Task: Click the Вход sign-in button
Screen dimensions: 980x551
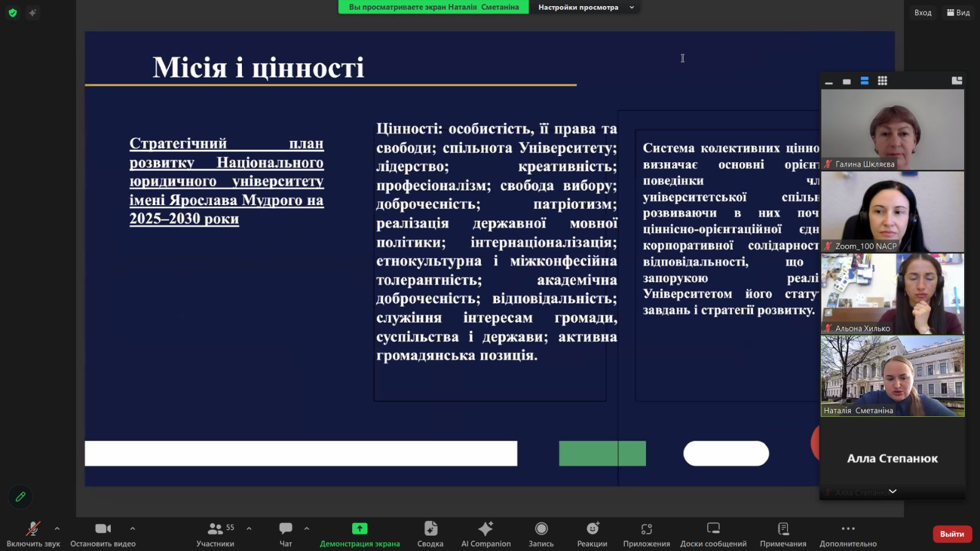Action: click(x=922, y=12)
